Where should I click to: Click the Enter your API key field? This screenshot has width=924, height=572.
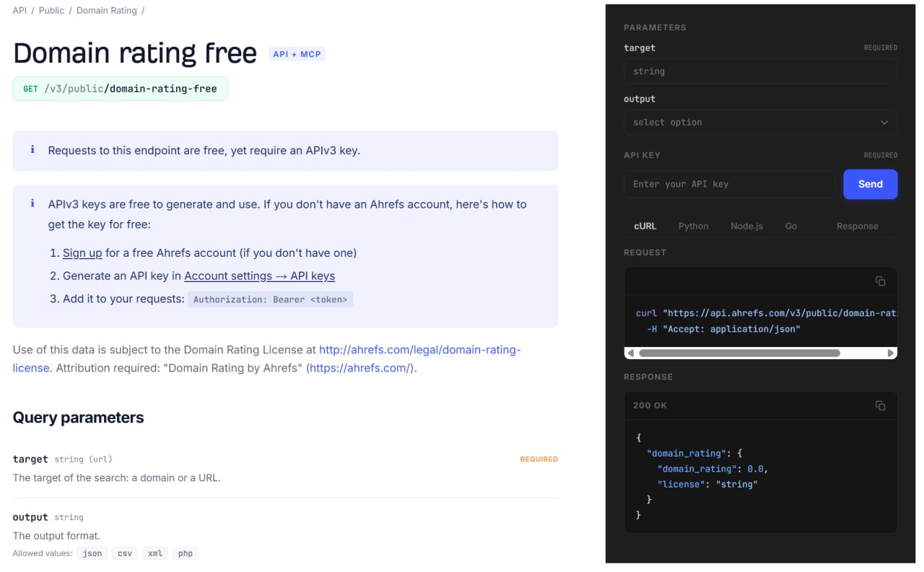click(x=730, y=184)
